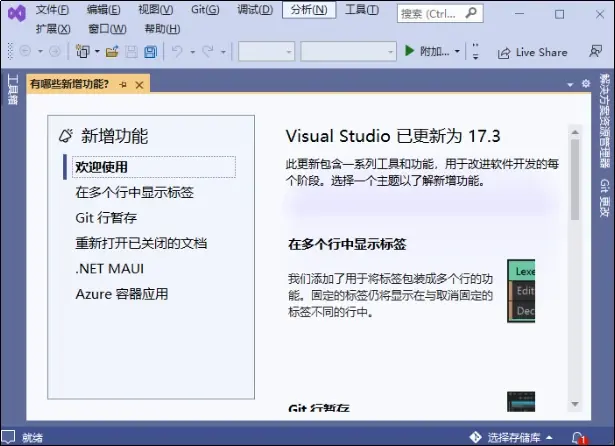
Task: Click the navigate forward arrow icon
Action: [x=55, y=51]
